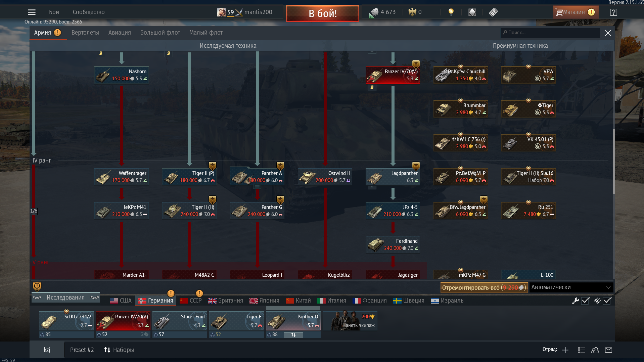Focus the Поиск search field
644x362 pixels.
click(550, 33)
